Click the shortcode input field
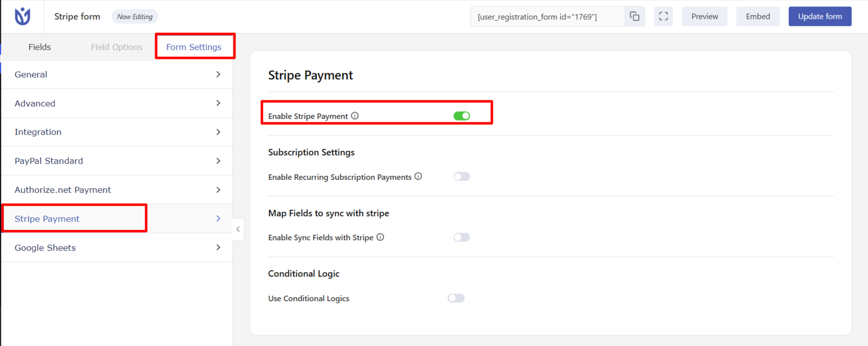868x346 pixels. 547,16
